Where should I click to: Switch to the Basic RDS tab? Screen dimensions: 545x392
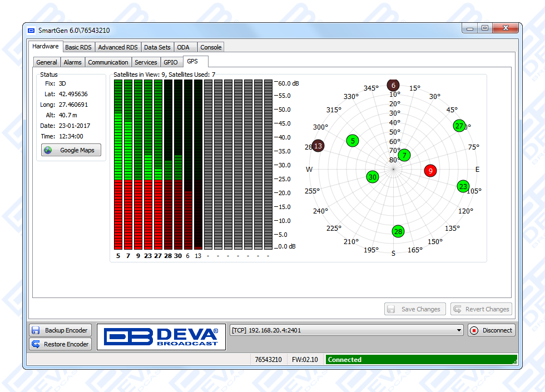click(78, 47)
